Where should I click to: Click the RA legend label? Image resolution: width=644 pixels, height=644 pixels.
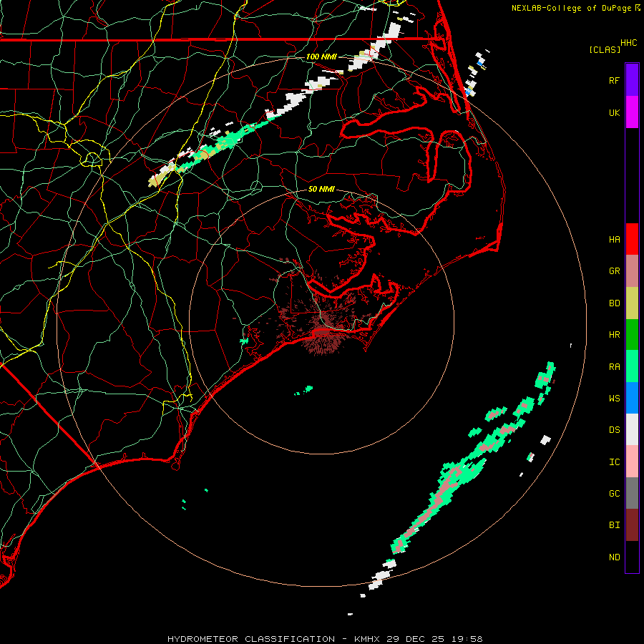(x=614, y=367)
